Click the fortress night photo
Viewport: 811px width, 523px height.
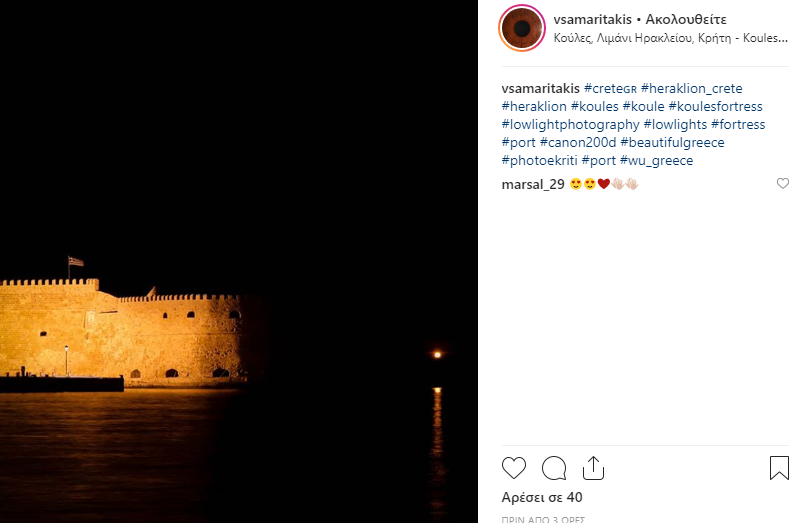pos(239,261)
